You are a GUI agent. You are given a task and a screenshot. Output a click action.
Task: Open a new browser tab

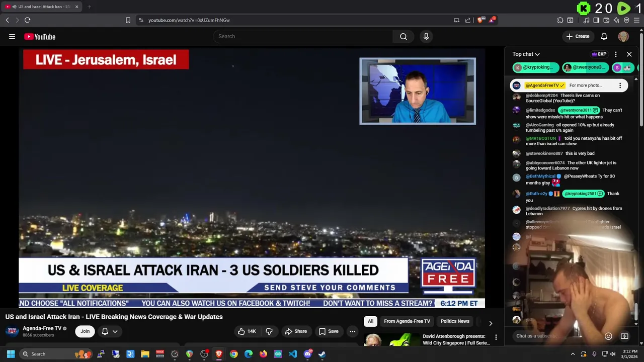click(89, 7)
